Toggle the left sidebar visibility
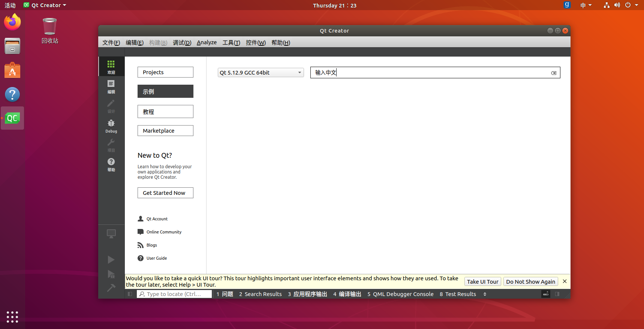644x329 pixels. click(130, 294)
